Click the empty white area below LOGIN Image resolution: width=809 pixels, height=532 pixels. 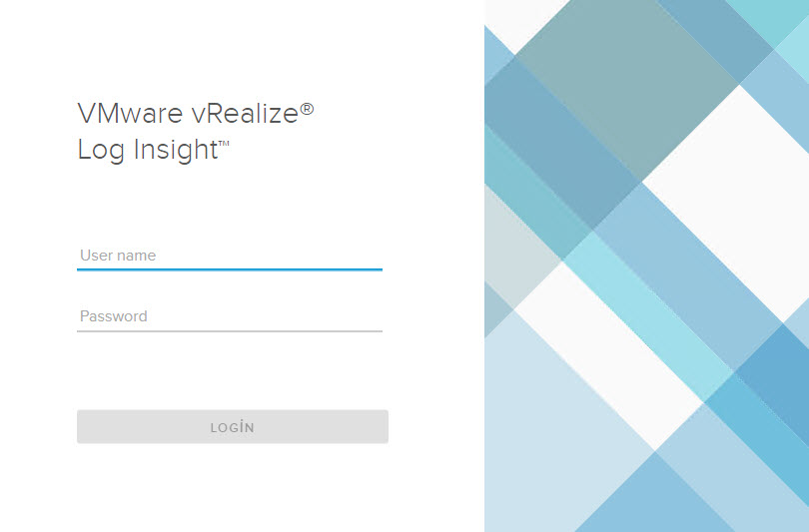[x=232, y=489]
